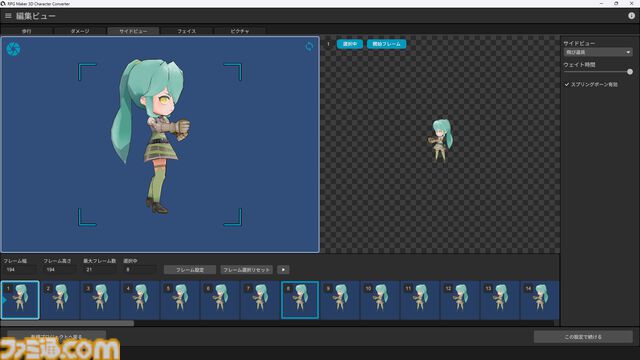Open the ピクチャ tab

[240, 31]
